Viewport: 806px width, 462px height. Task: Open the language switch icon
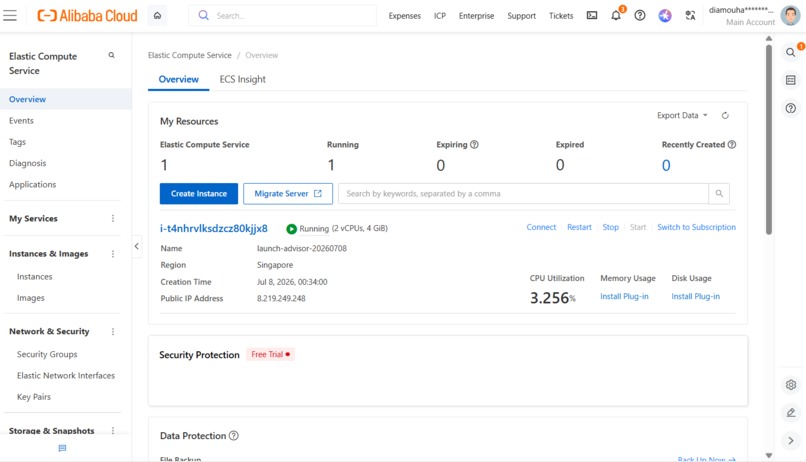pos(690,15)
